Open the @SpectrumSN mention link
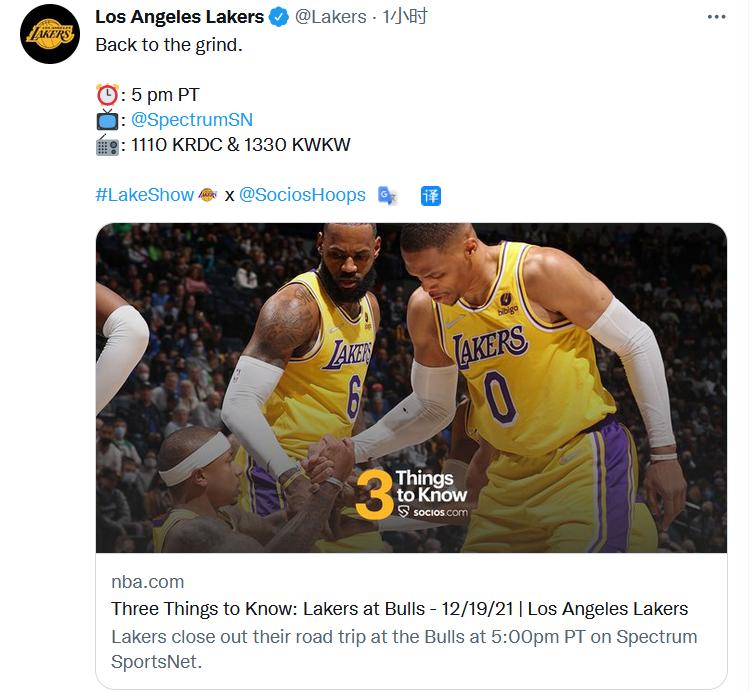 pos(192,119)
